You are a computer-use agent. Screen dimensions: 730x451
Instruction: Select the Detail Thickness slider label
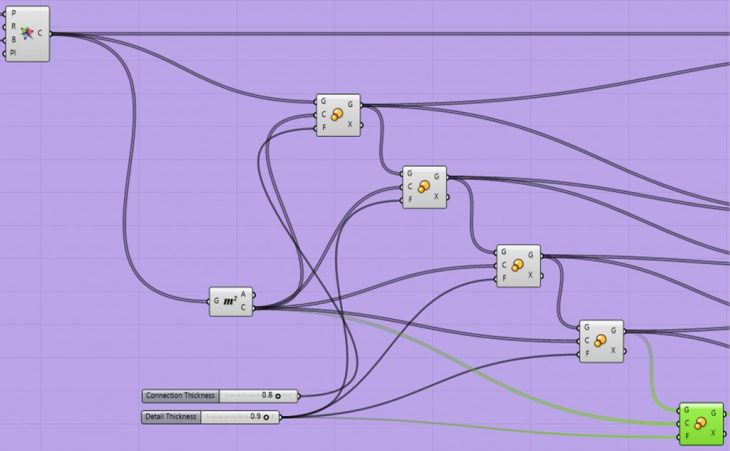[172, 417]
